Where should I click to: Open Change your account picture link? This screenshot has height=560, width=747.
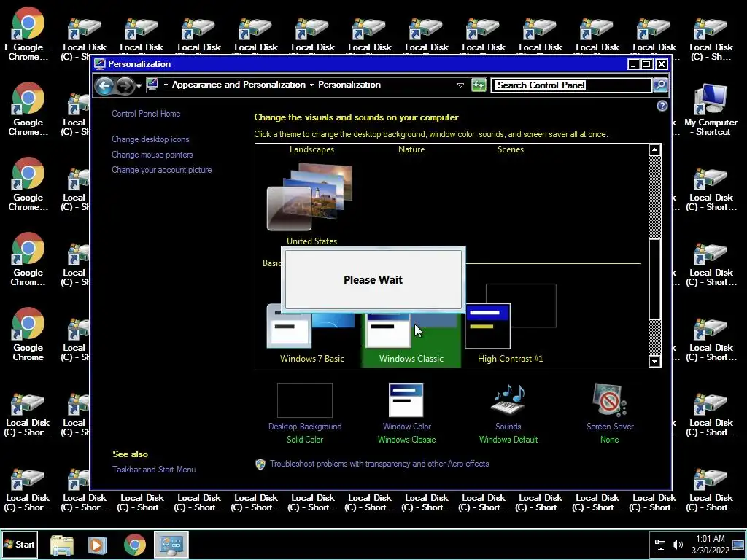click(161, 170)
